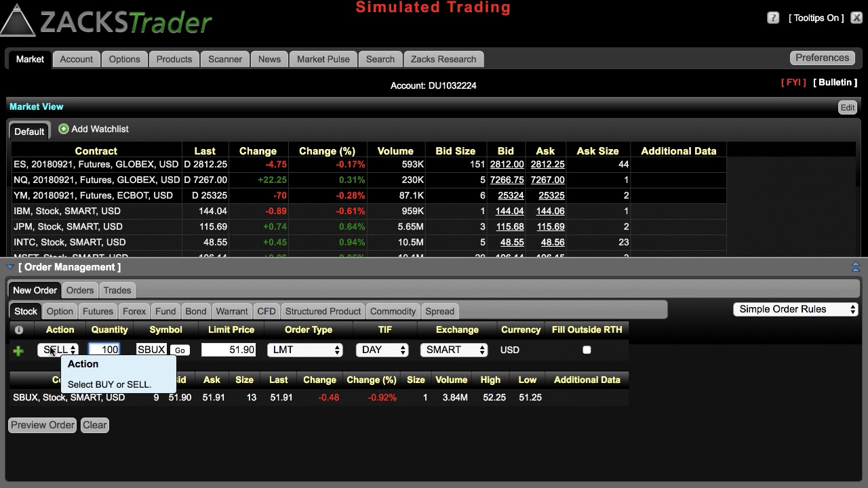Select the Stock asset tab

[26, 311]
